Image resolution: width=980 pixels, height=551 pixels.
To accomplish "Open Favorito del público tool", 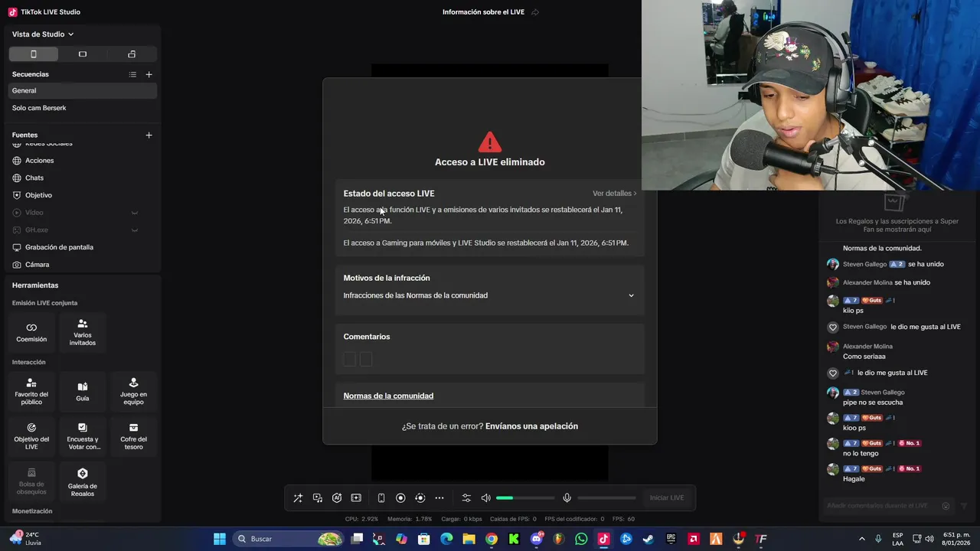I will 31,392.
